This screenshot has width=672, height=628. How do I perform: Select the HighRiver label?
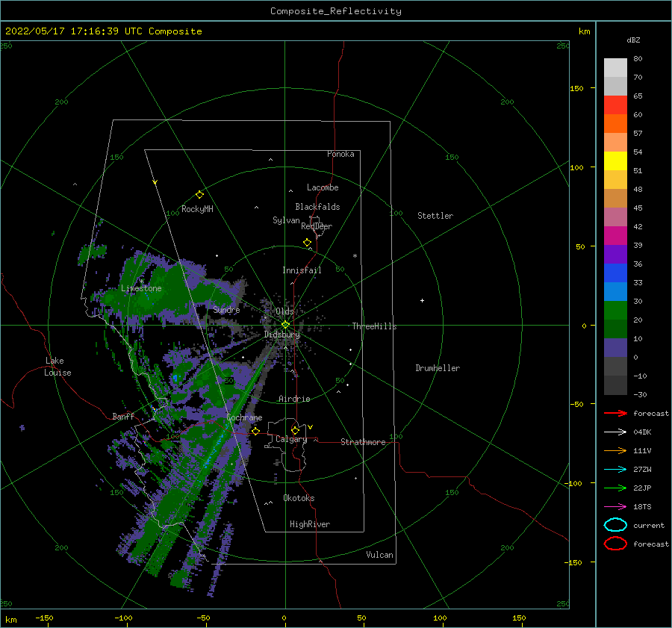click(310, 524)
